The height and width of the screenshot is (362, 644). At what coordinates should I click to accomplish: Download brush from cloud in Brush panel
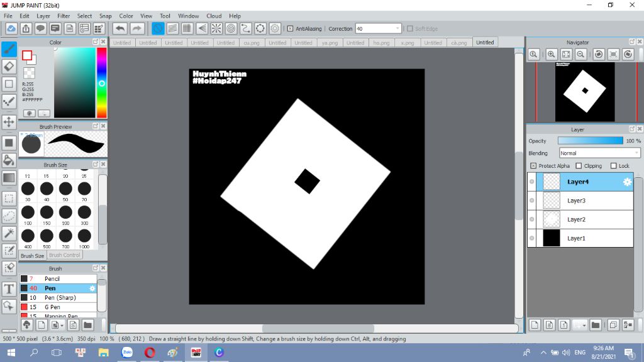tap(26, 325)
